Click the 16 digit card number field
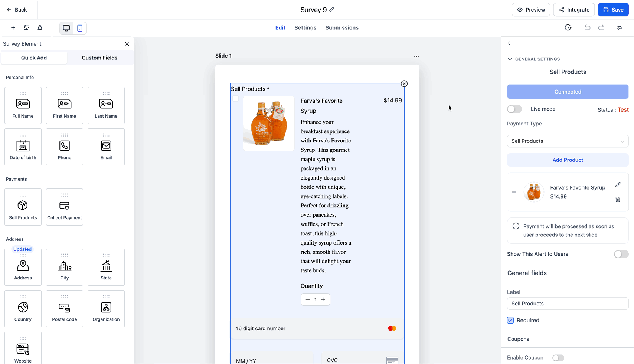634x364 pixels. (x=317, y=328)
